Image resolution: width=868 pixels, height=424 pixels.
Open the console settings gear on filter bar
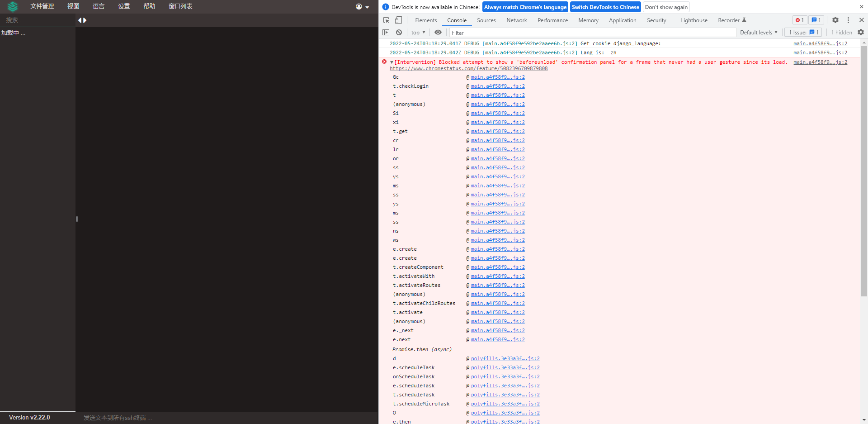tap(861, 32)
